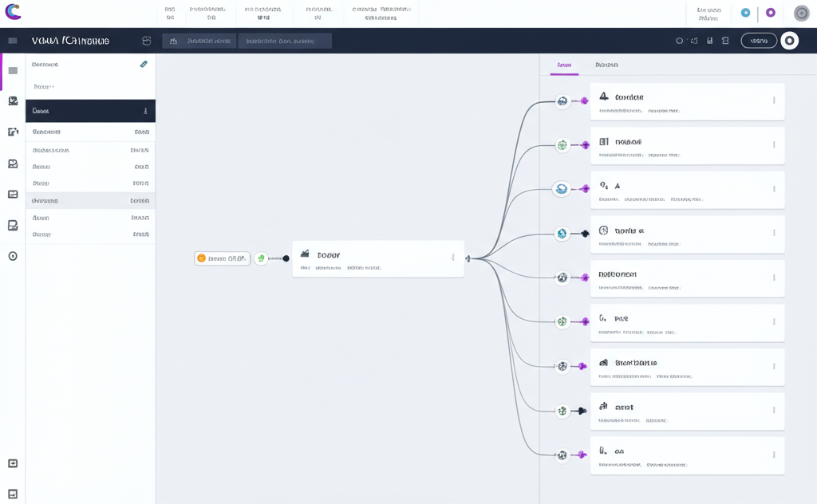The height and width of the screenshot is (504, 817).
Task: Click the blue circle icon in top bar
Action: tap(745, 13)
